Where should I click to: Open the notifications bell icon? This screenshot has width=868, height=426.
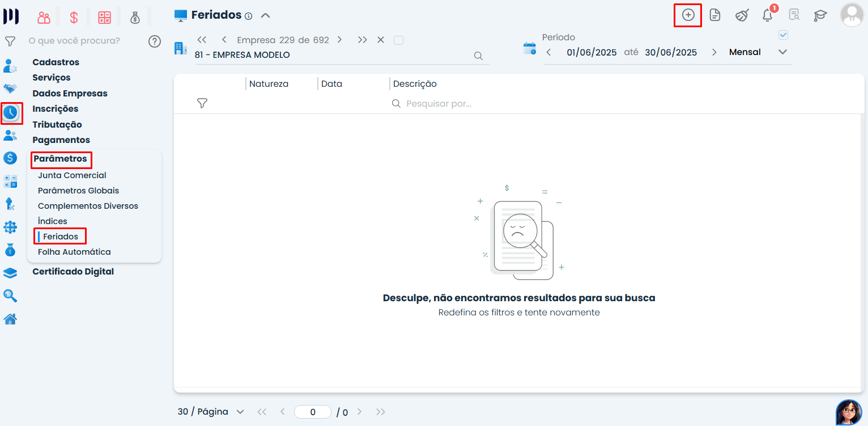point(767,15)
